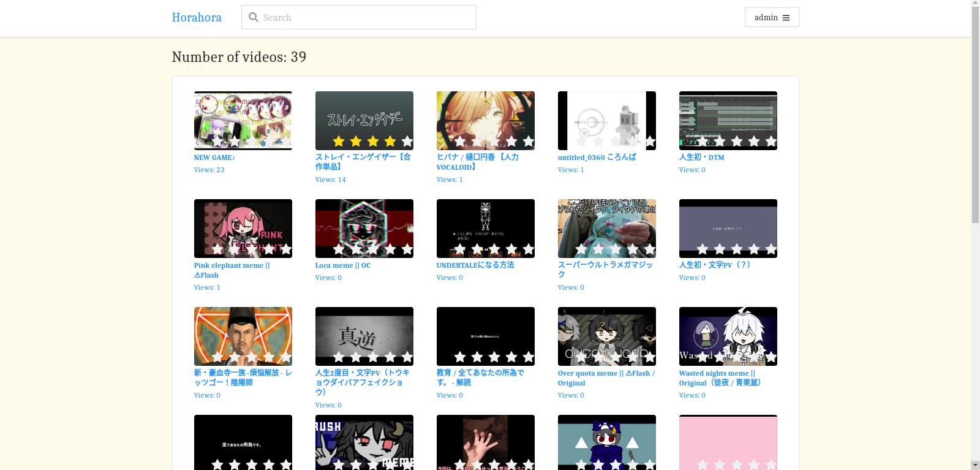
Task: Click the search magnifier icon
Action: click(254, 17)
